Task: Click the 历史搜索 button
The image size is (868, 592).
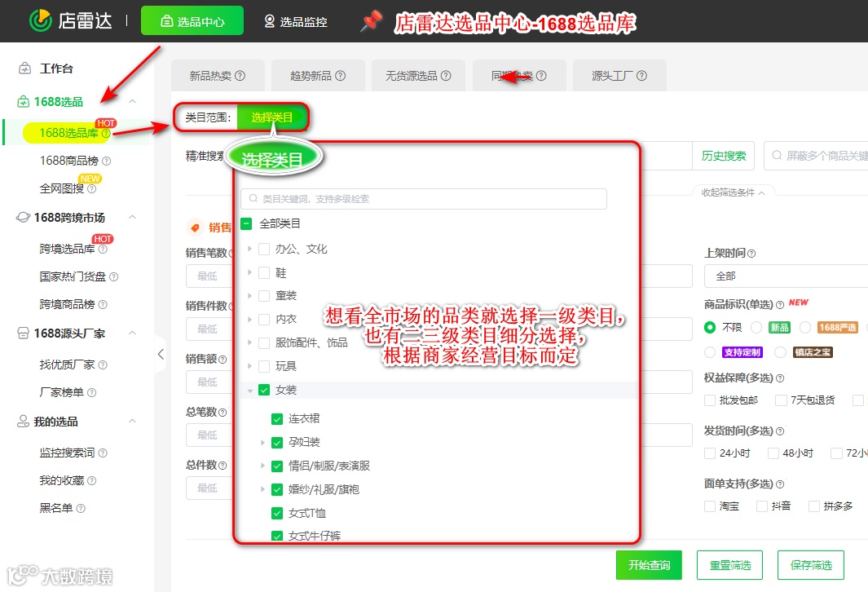Action: tap(724, 157)
